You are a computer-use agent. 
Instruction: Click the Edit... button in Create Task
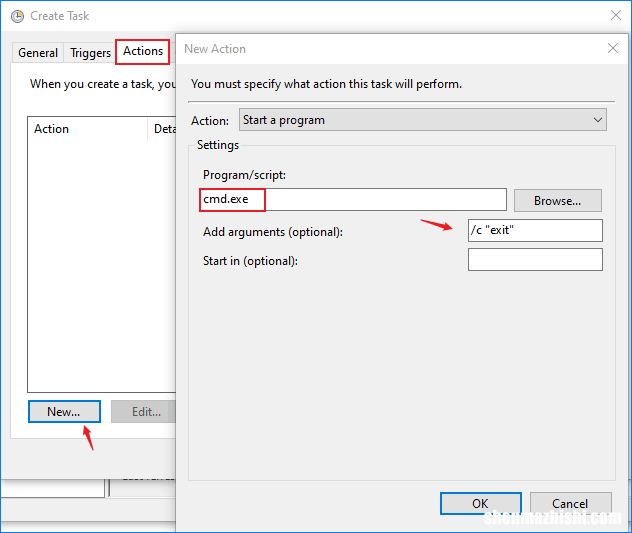[x=144, y=412]
